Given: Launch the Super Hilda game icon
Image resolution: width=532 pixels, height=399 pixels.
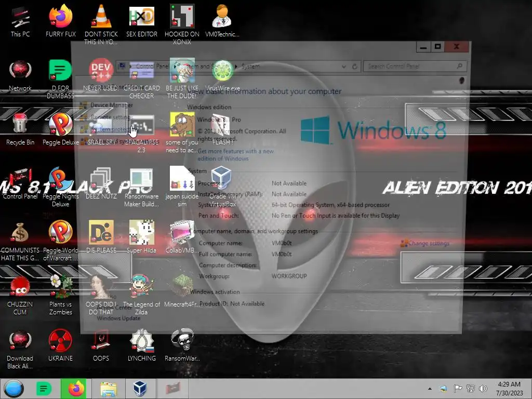Looking at the screenshot, I should pyautogui.click(x=141, y=237).
